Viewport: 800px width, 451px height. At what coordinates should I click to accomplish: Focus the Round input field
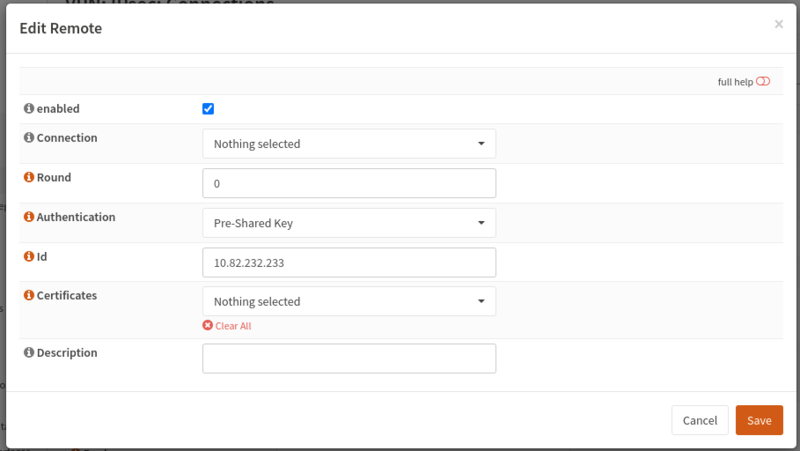click(x=349, y=183)
